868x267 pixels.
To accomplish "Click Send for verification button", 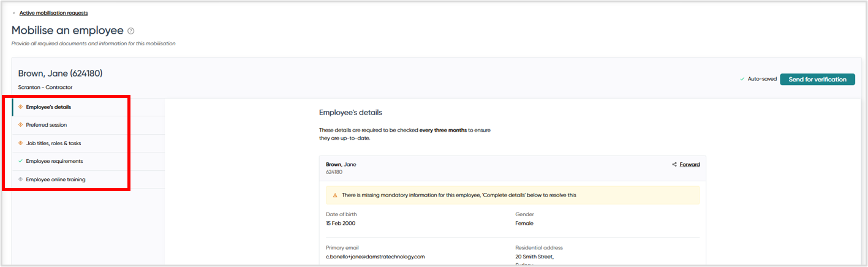I will point(817,79).
